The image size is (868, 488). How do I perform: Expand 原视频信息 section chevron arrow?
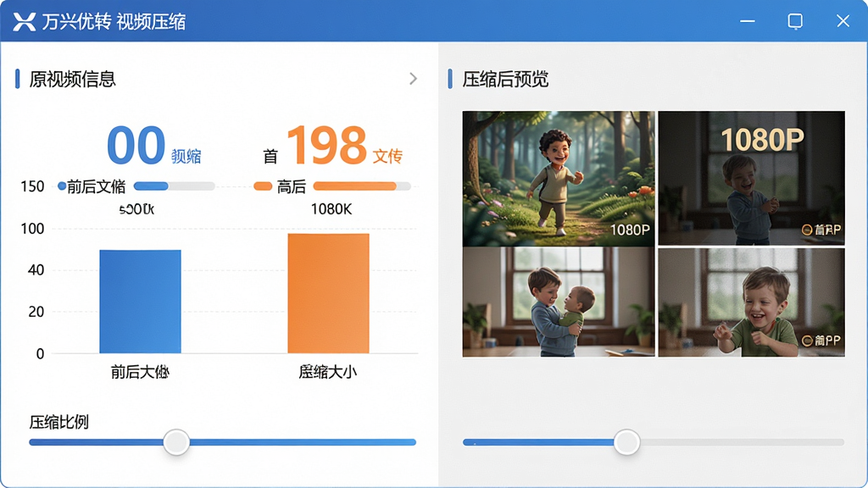(413, 79)
